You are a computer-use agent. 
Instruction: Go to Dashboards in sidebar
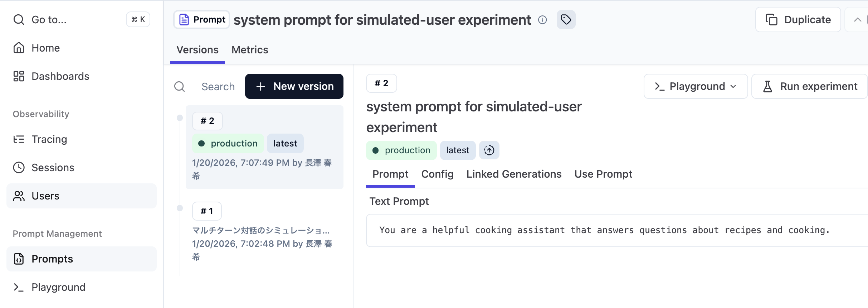click(x=60, y=76)
